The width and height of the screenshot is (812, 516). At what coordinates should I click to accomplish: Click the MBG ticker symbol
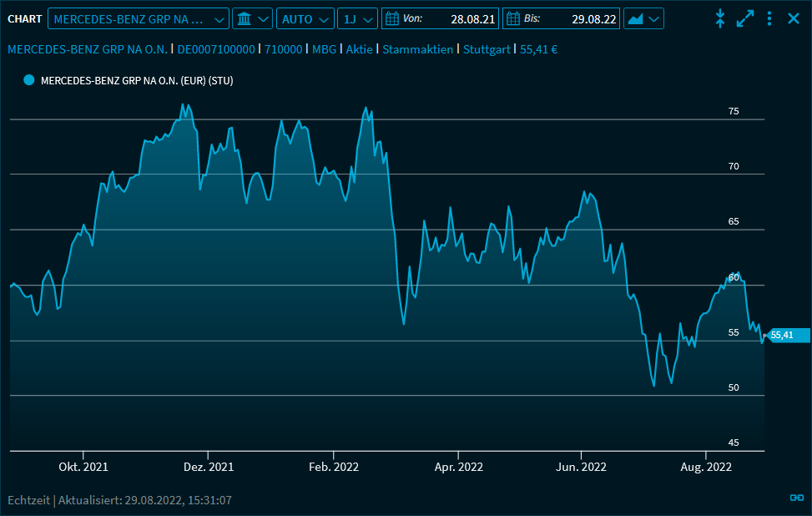pyautogui.click(x=324, y=49)
